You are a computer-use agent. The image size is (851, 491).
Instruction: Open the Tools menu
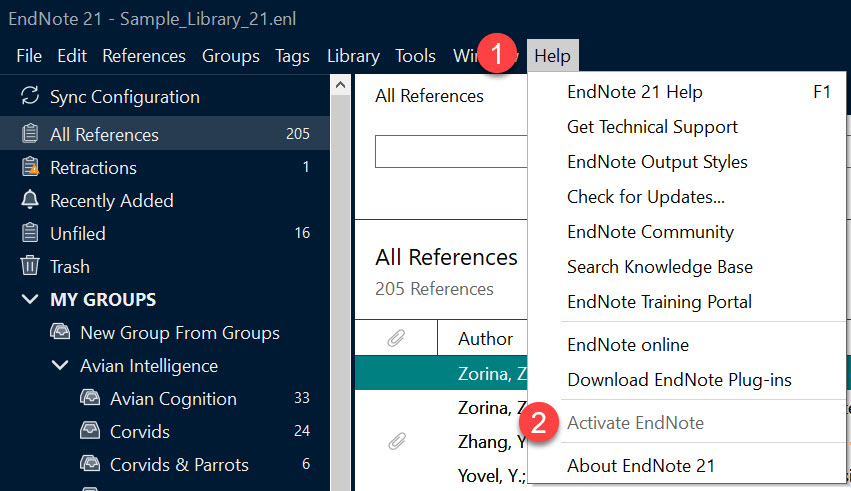click(415, 56)
